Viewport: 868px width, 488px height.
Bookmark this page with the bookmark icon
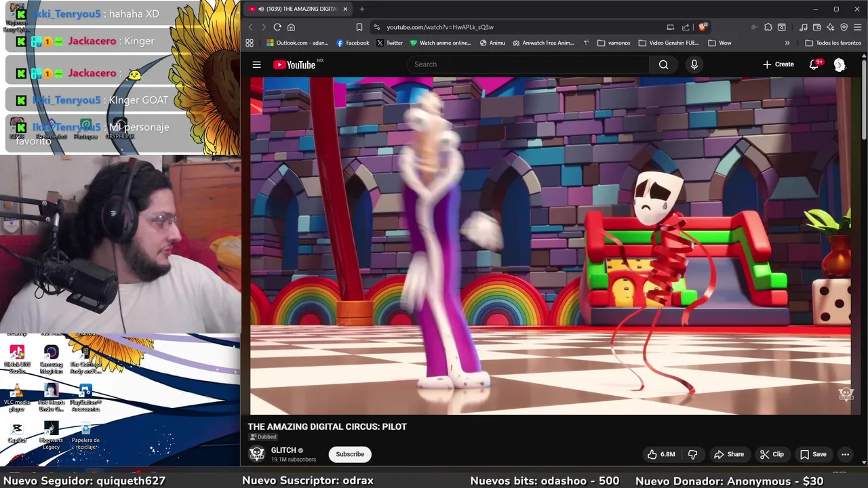point(359,27)
